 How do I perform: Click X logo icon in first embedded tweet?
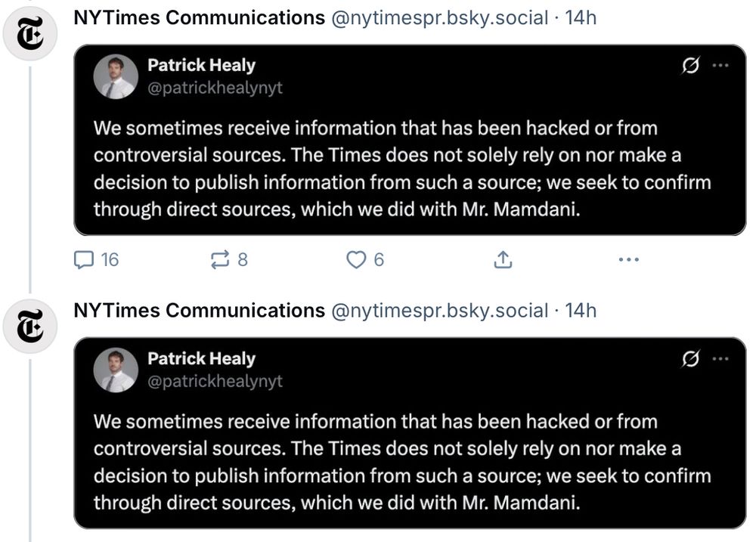pyautogui.click(x=690, y=65)
